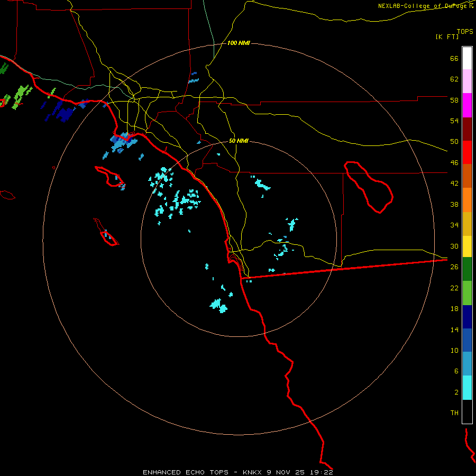Click the TH threshold label on legend
The height and width of the screenshot is (476, 476).
click(454, 413)
